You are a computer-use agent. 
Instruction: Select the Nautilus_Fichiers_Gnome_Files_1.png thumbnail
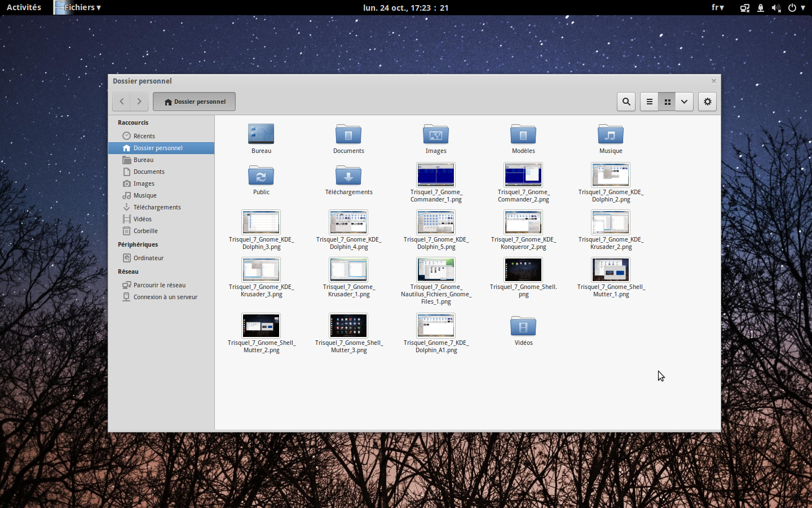pos(436,270)
